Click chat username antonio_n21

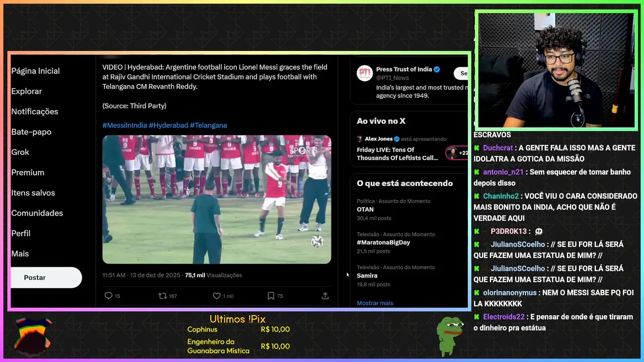(503, 172)
